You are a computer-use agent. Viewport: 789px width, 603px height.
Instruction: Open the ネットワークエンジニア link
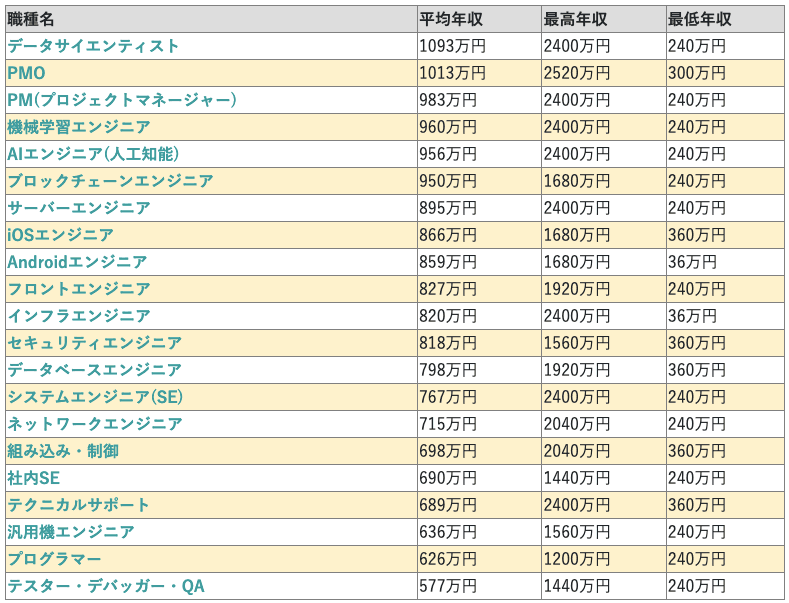[94, 424]
